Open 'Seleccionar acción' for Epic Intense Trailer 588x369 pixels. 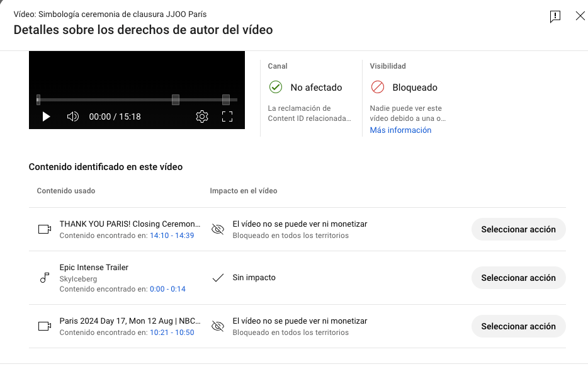[518, 278]
